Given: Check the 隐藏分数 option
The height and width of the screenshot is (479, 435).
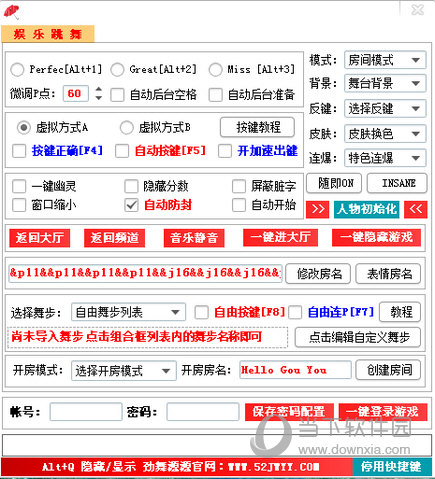Looking at the screenshot, I should coord(131,186).
